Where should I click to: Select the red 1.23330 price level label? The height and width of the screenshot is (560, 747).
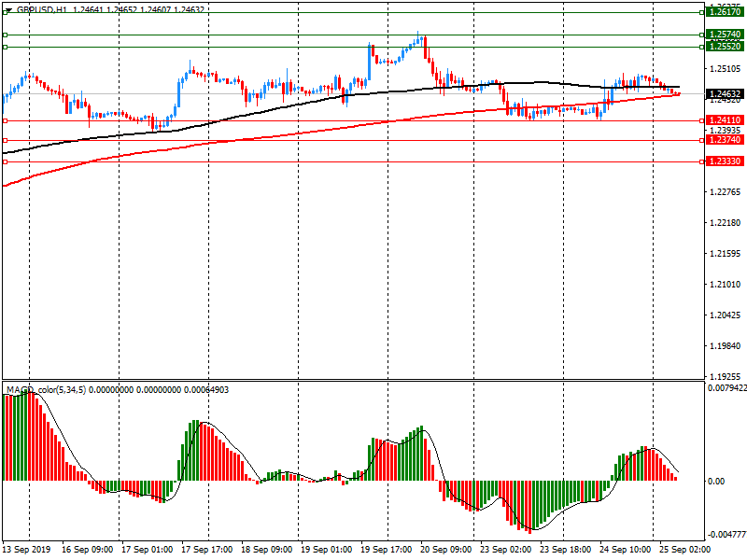725,161
